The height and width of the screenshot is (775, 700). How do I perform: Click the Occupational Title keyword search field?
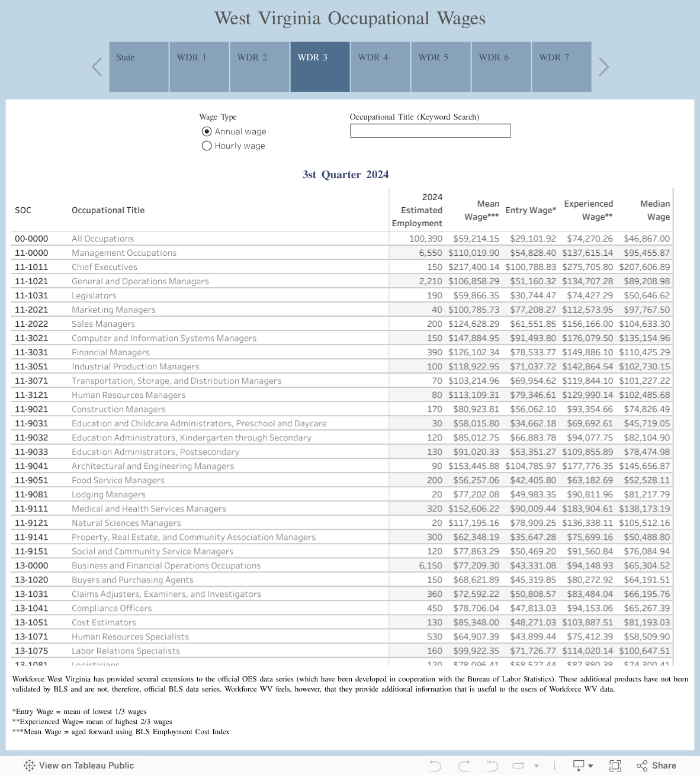point(431,130)
